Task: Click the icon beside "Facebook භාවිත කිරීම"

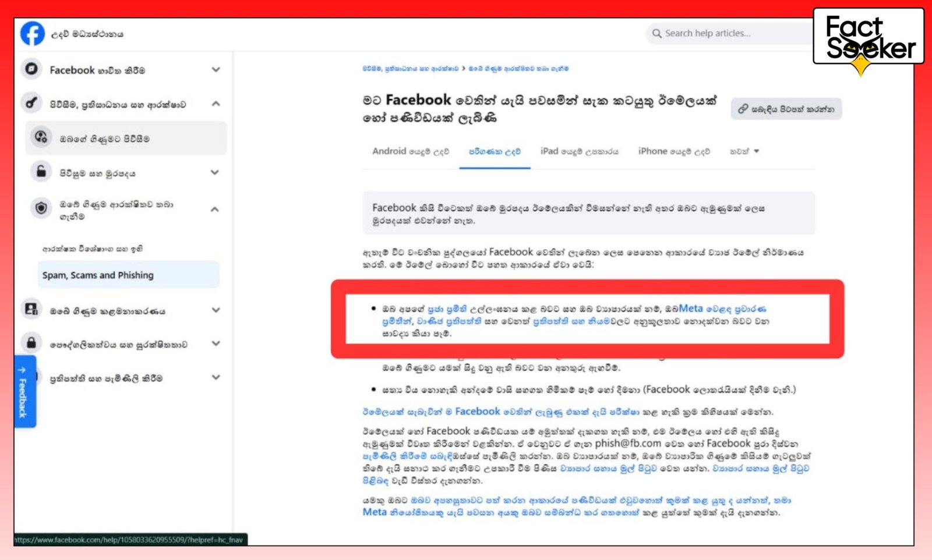Action: pyautogui.click(x=31, y=69)
